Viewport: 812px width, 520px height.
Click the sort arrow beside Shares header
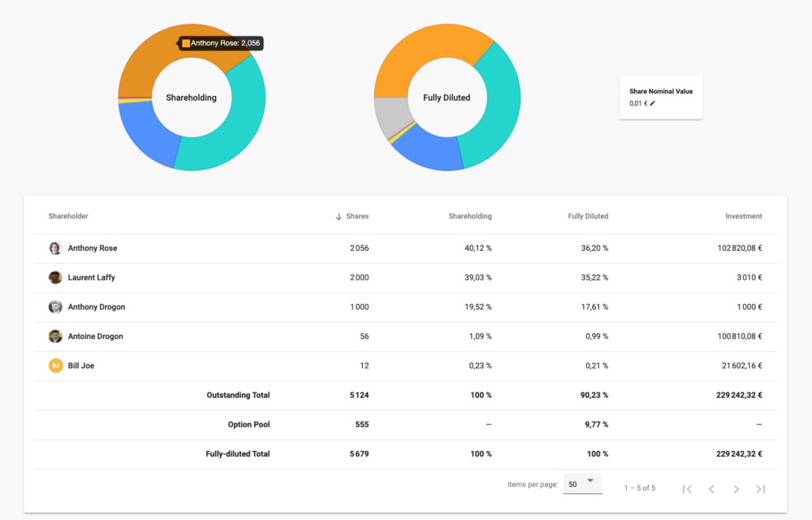coord(338,216)
